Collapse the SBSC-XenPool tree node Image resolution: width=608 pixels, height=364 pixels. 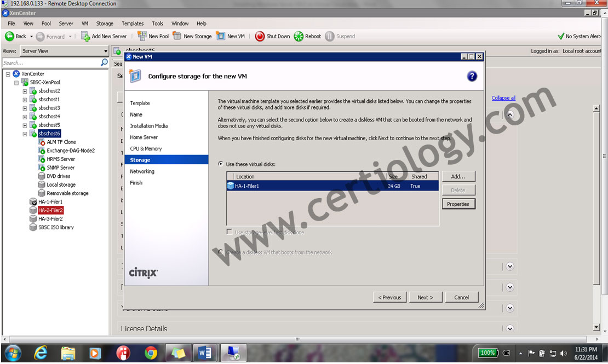16,83
